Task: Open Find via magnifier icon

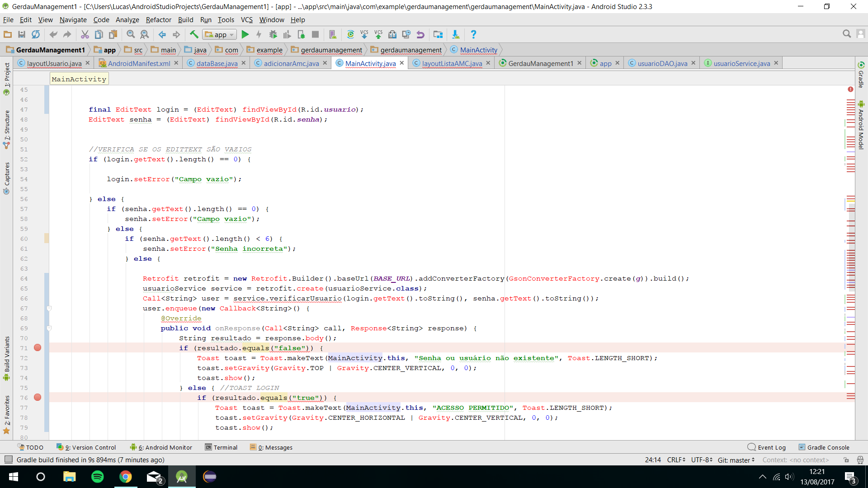Action: tap(131, 34)
